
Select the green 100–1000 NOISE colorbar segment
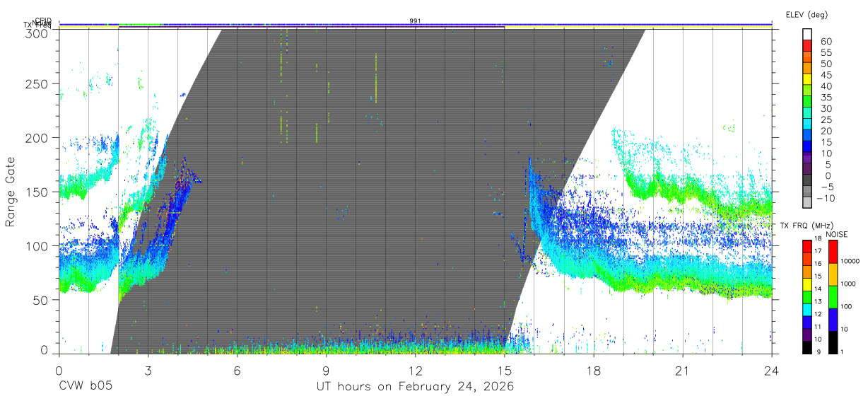833,297
